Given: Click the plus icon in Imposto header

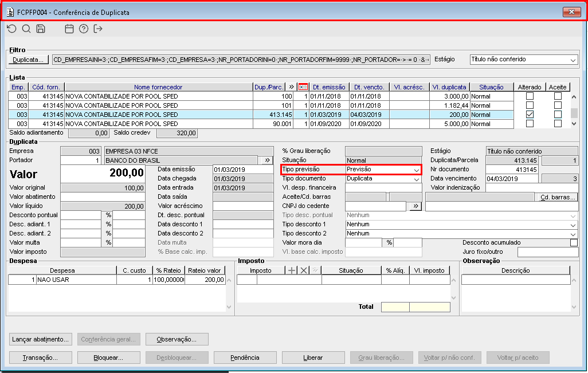Looking at the screenshot, I should point(292,271).
